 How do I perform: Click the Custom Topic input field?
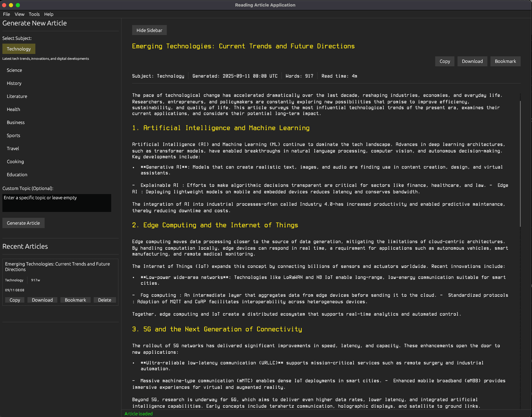[57, 203]
